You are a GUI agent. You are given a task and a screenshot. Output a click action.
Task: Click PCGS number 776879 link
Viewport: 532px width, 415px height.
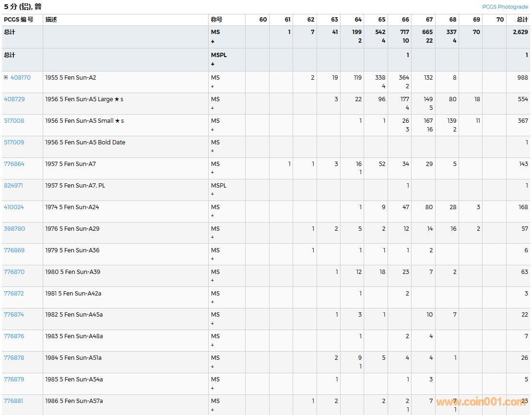click(x=14, y=379)
